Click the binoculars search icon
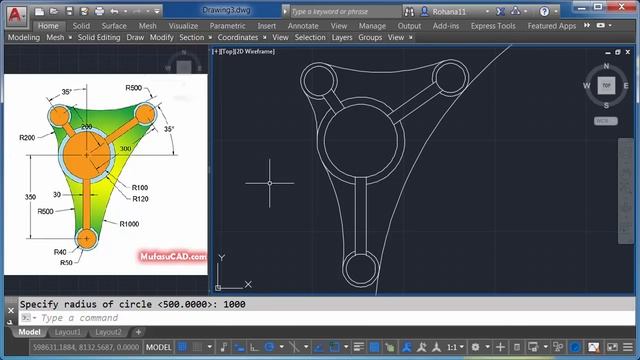640x360 pixels. point(409,11)
